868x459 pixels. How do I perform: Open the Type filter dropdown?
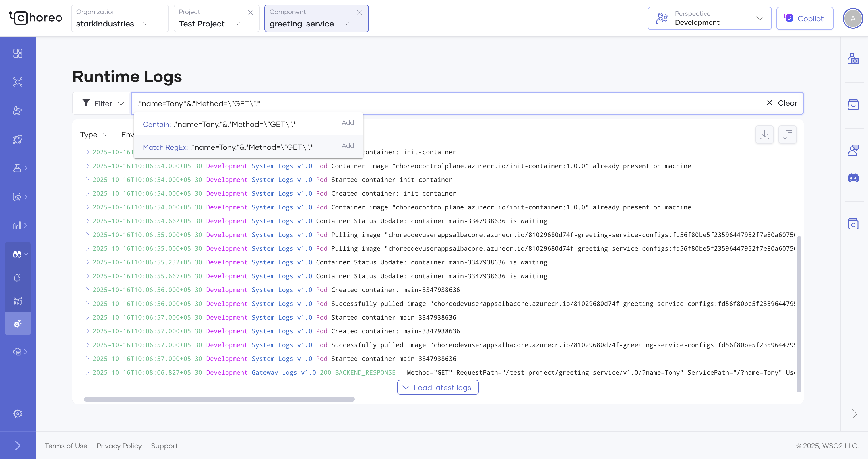pos(94,134)
